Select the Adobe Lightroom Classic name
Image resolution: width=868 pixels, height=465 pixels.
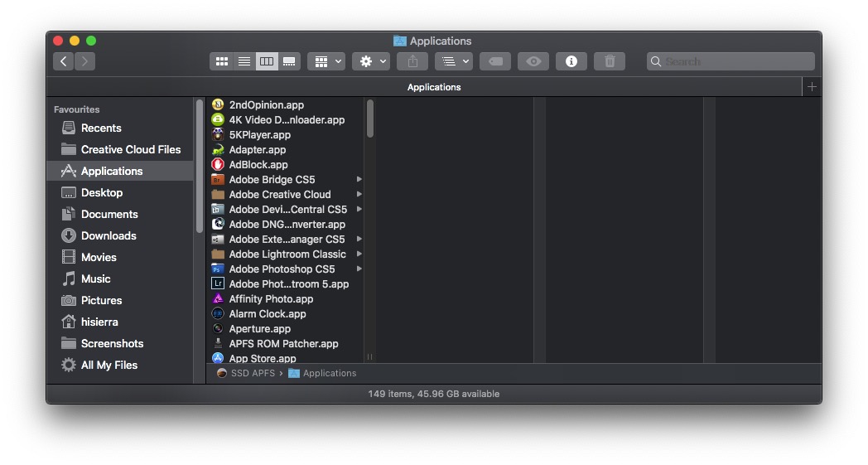pyautogui.click(x=287, y=254)
